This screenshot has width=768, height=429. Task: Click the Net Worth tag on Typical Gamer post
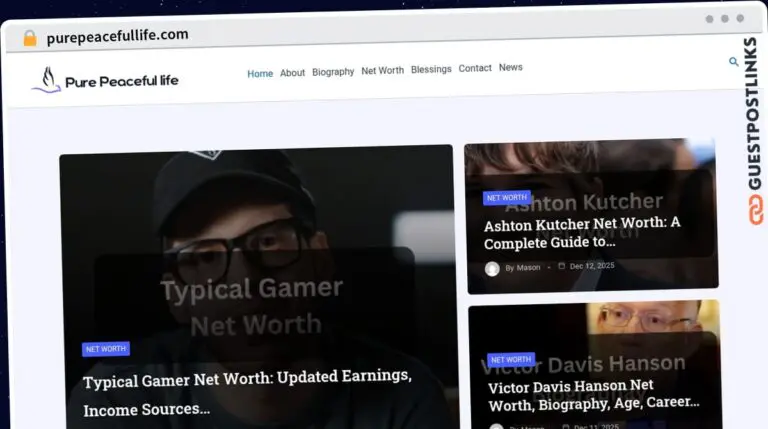pyautogui.click(x=106, y=349)
